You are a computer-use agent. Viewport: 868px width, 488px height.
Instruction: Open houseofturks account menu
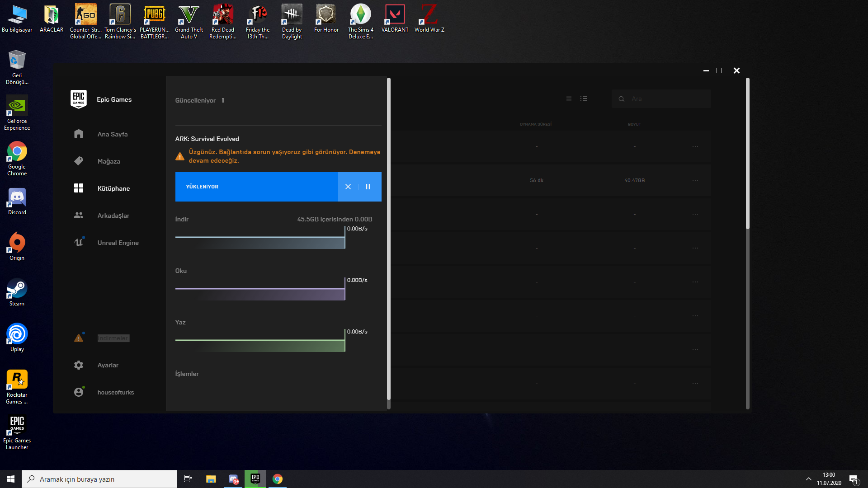tap(115, 392)
